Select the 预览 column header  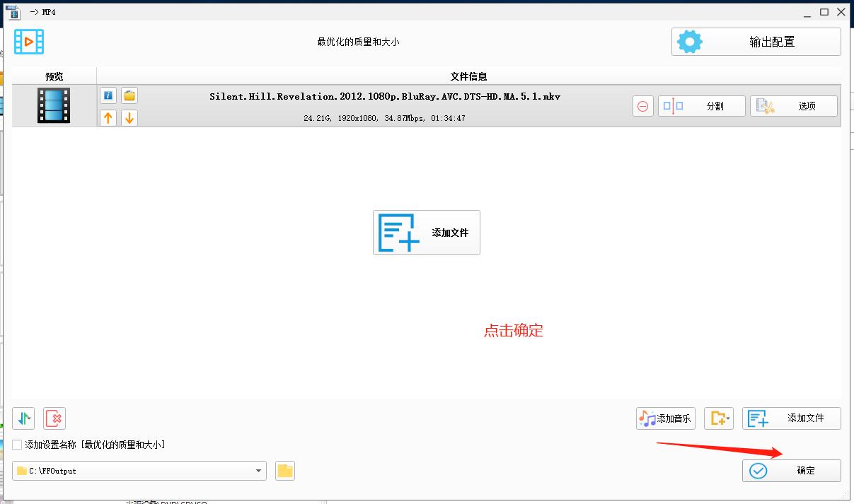coord(54,76)
